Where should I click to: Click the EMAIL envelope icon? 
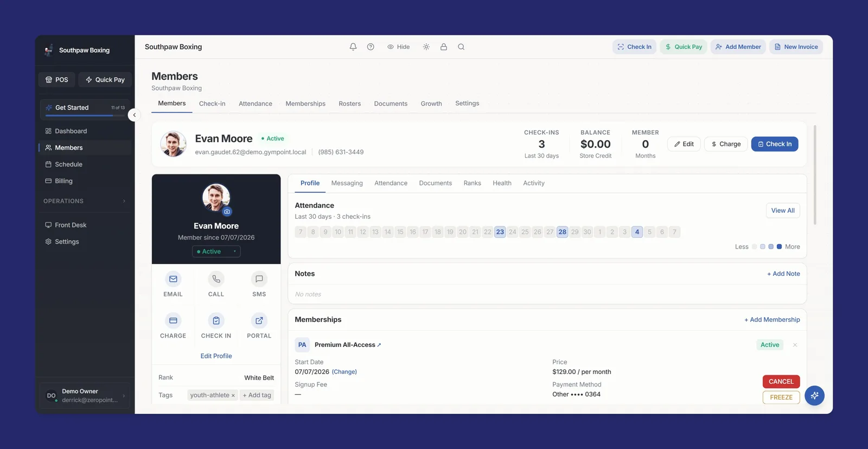click(173, 279)
